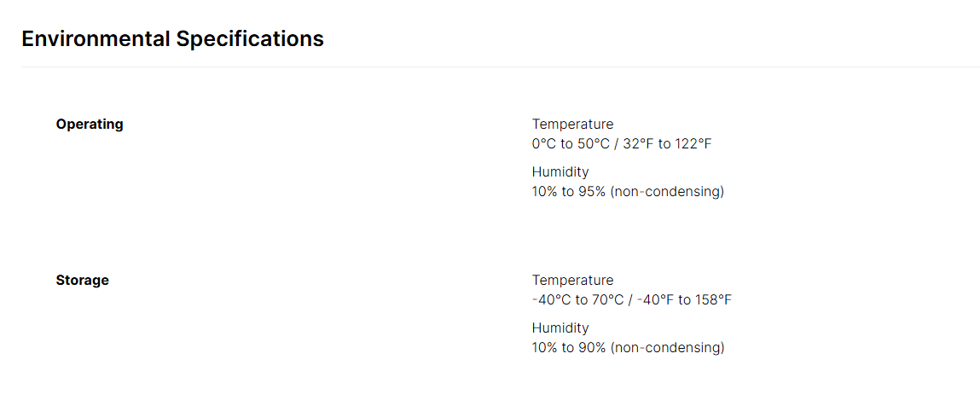Viewport: 980px width, 394px height.
Task: Select the bold Operating row label
Action: click(90, 125)
